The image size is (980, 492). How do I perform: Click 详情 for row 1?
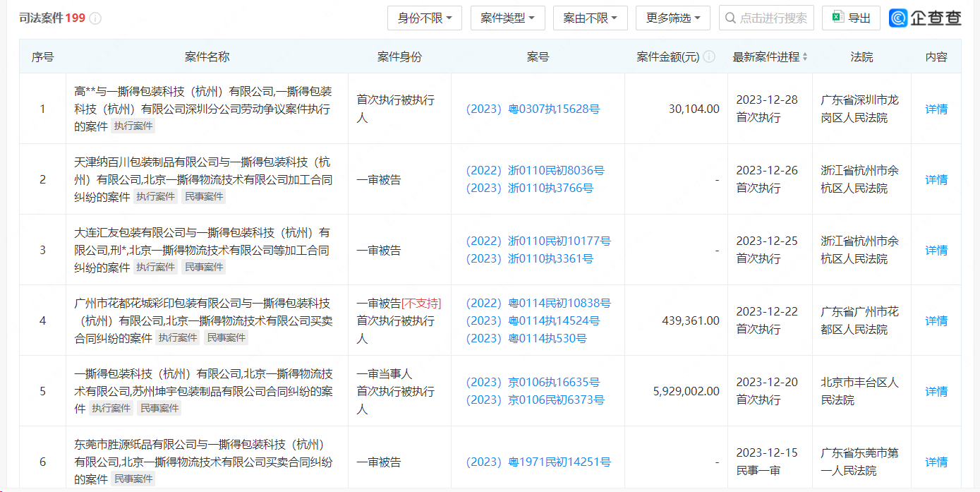point(936,109)
